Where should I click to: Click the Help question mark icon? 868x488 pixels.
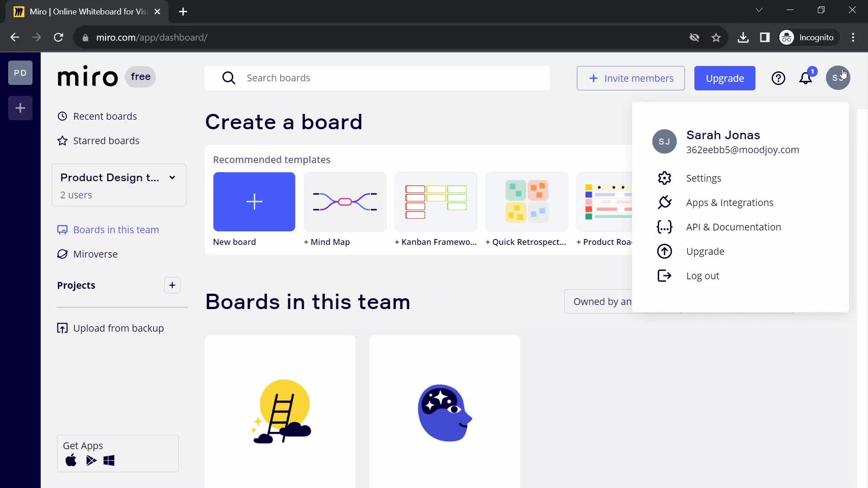[x=778, y=78]
